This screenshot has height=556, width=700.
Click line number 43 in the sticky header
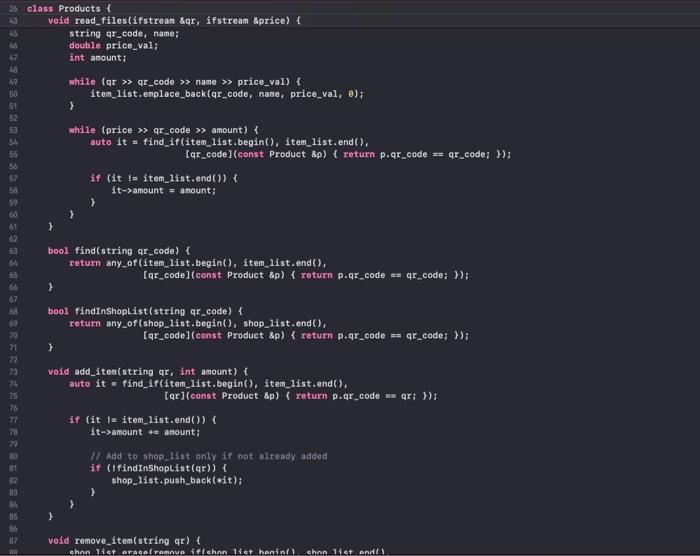13,21
